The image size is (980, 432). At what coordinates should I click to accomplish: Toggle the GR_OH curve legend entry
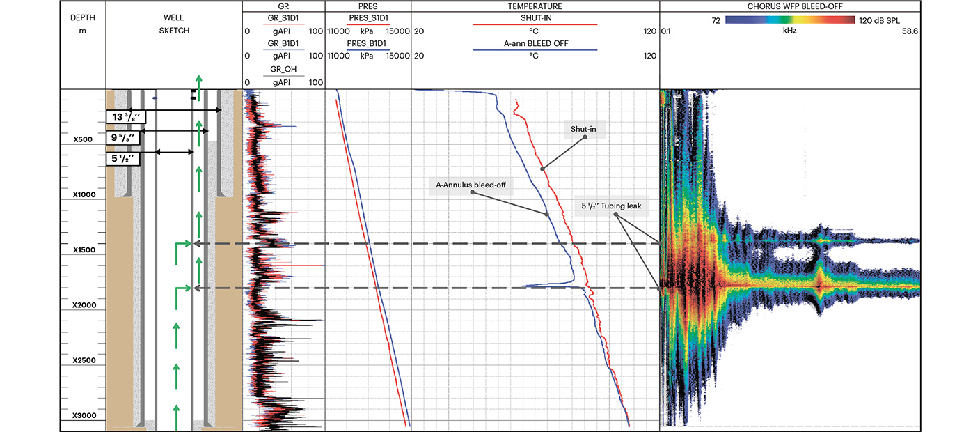click(x=283, y=69)
